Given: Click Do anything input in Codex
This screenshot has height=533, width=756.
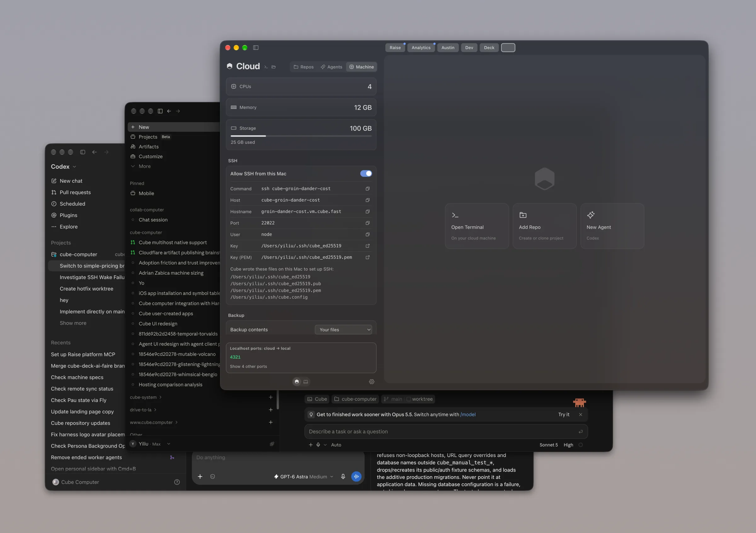Looking at the screenshot, I should 278,458.
